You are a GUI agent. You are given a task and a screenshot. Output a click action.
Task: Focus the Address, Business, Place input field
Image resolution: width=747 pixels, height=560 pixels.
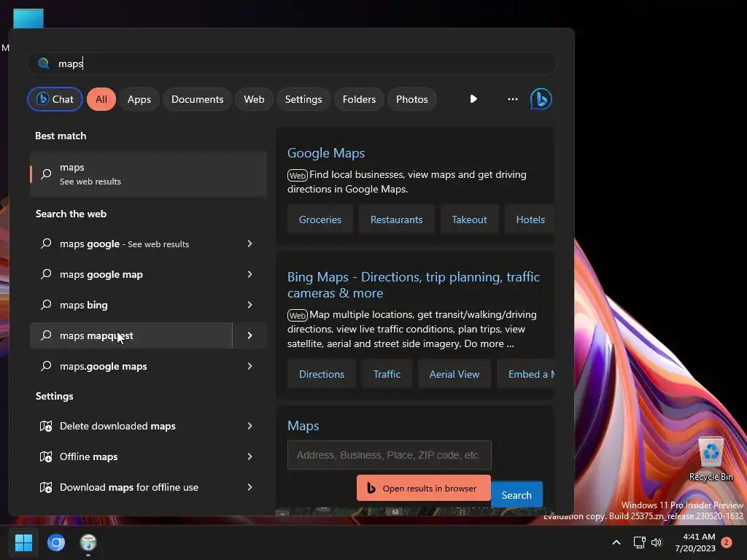pyautogui.click(x=390, y=455)
